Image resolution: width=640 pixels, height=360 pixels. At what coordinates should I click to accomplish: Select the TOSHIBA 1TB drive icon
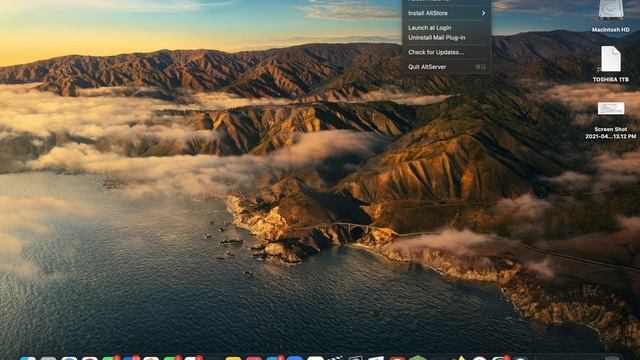click(611, 59)
